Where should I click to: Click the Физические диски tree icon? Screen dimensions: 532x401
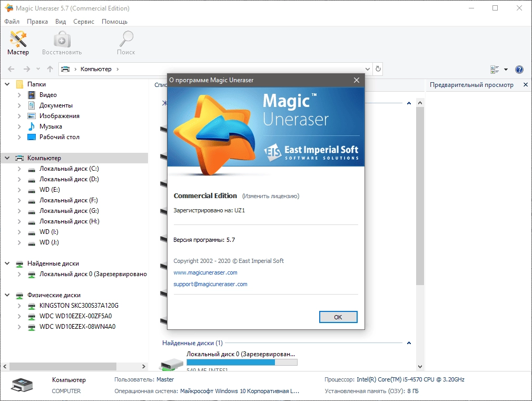click(x=19, y=295)
